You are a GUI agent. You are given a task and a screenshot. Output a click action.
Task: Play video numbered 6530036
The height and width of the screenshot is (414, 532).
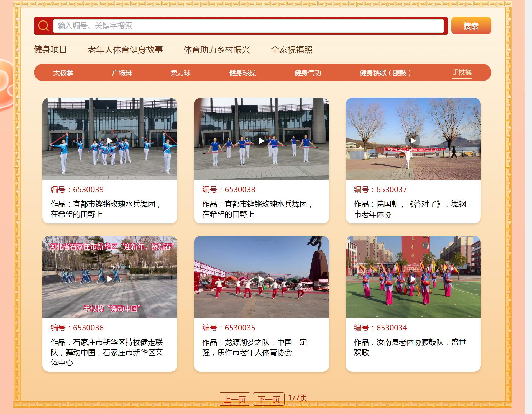110,279
